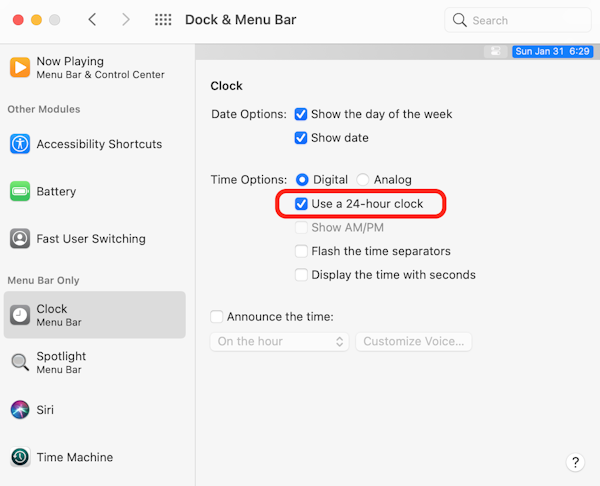This screenshot has height=486, width=600.
Task: Choose the Digital time option
Action: point(303,180)
